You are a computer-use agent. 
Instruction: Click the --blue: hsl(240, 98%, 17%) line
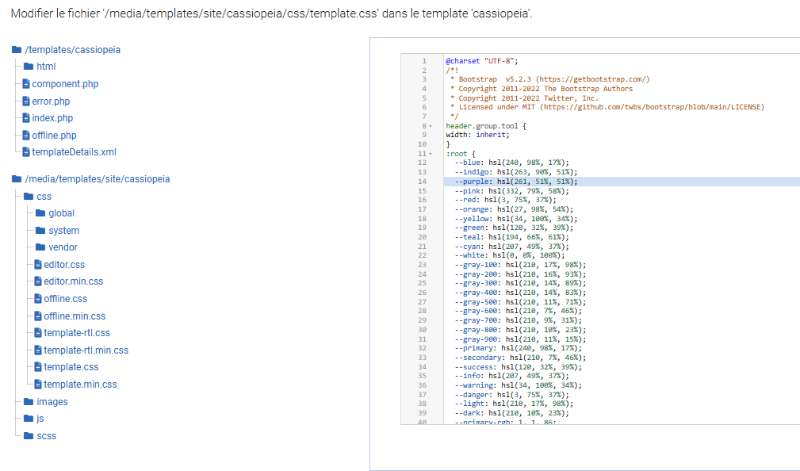pyautogui.click(x=512, y=163)
